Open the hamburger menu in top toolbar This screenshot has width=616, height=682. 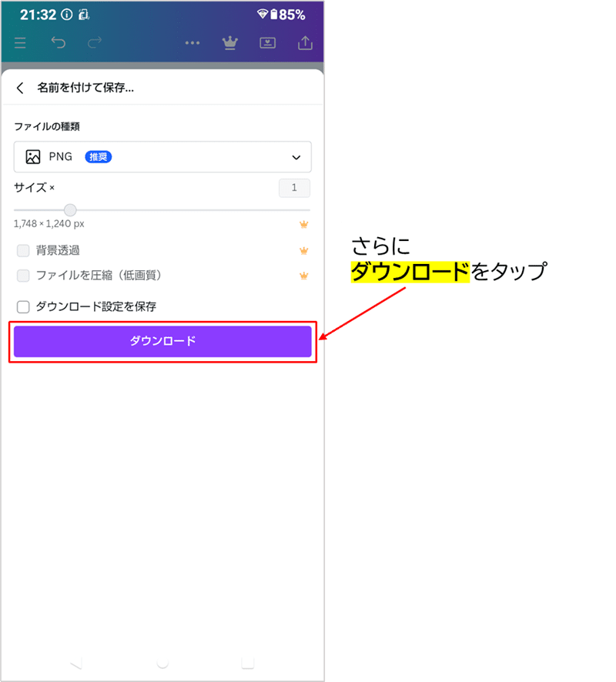click(x=20, y=42)
